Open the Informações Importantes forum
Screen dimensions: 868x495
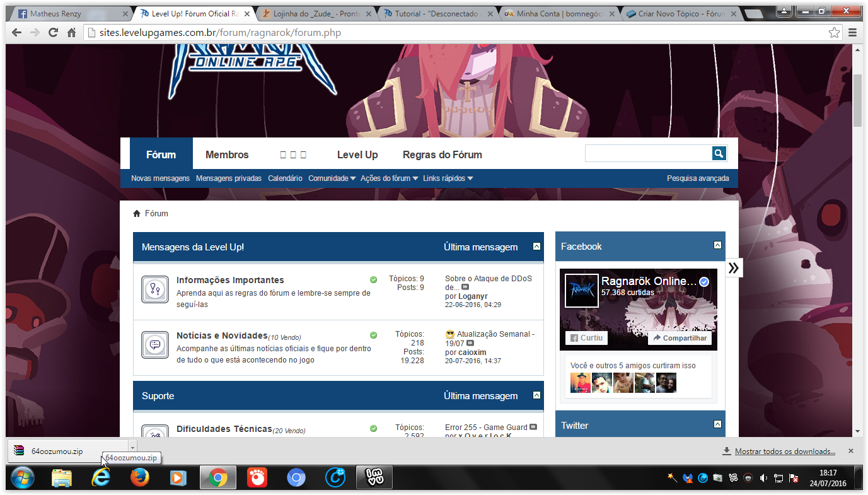click(x=230, y=280)
